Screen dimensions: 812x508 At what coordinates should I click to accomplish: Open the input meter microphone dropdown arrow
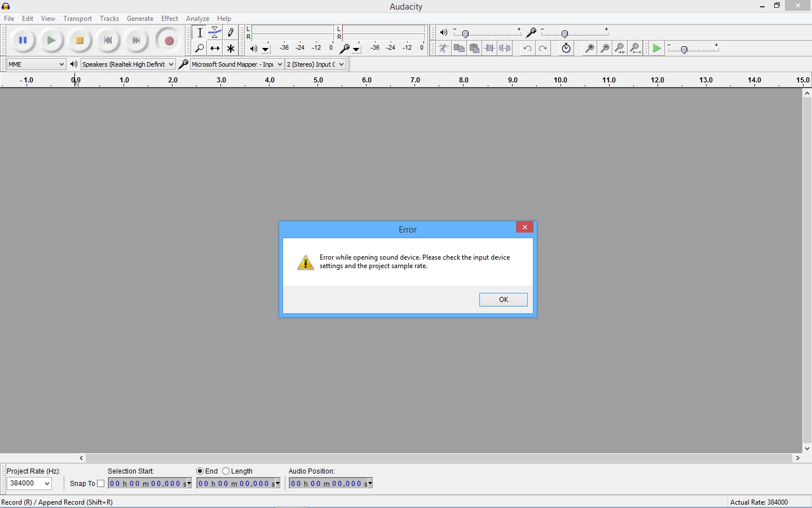(356, 49)
